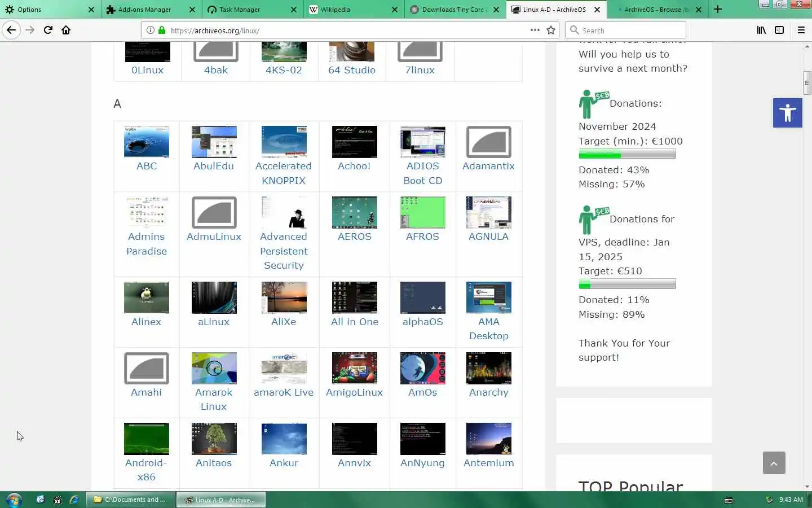The width and height of the screenshot is (812, 508).
Task: Switch to Downloads Tiny Core tab
Action: (x=454, y=10)
